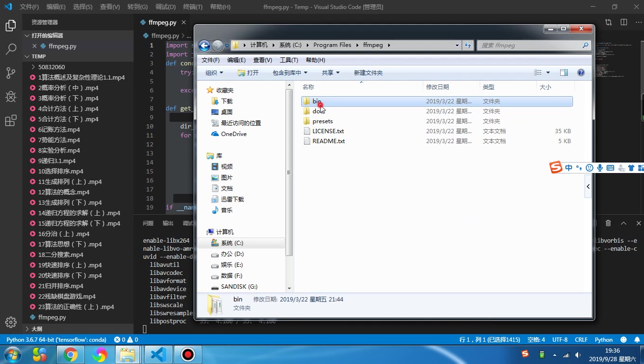Open the 文件(F) menu in Explorer window

tap(211, 60)
